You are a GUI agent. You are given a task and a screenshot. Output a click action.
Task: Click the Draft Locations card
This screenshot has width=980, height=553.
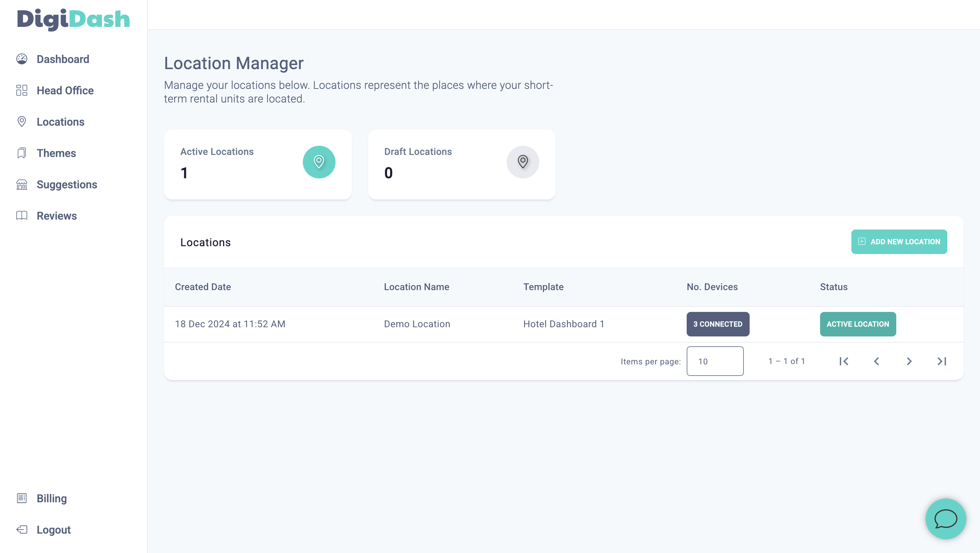[462, 164]
